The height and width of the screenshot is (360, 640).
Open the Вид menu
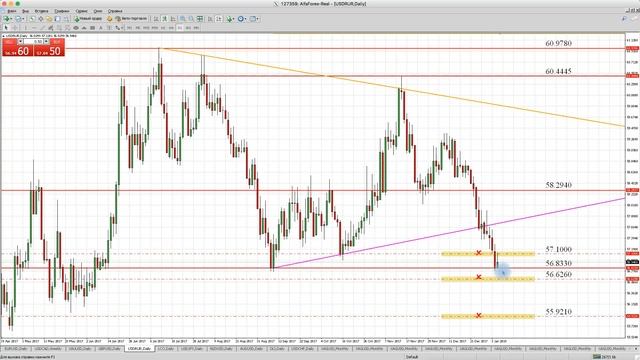pyautogui.click(x=25, y=11)
